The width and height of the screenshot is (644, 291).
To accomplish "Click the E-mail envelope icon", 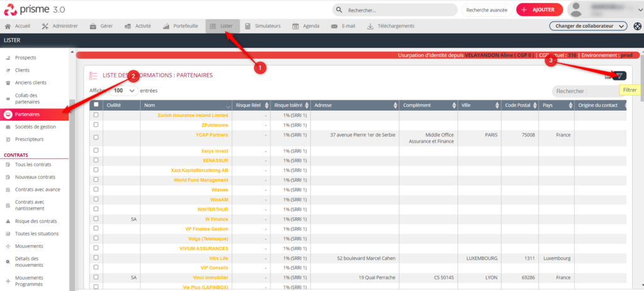I will [x=334, y=26].
